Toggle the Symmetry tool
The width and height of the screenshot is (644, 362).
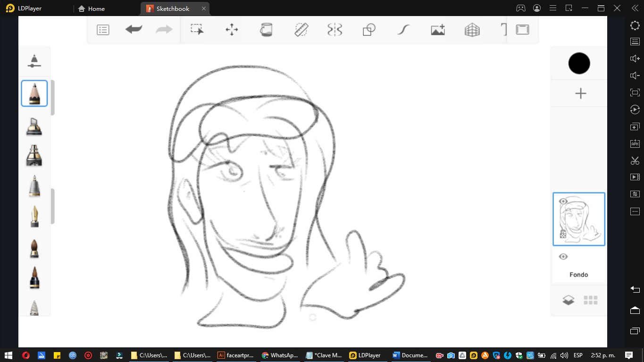[x=335, y=30]
